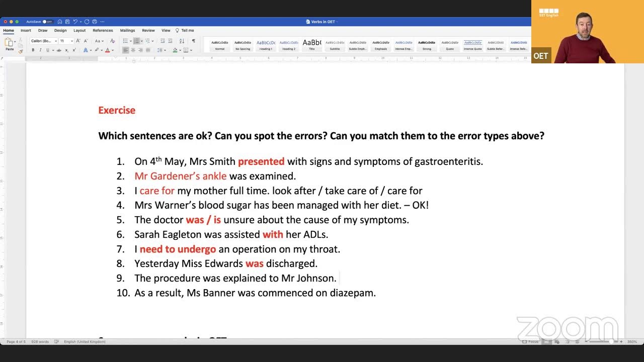Open the font color red swatch
The height and width of the screenshot is (362, 644).
coord(107,50)
